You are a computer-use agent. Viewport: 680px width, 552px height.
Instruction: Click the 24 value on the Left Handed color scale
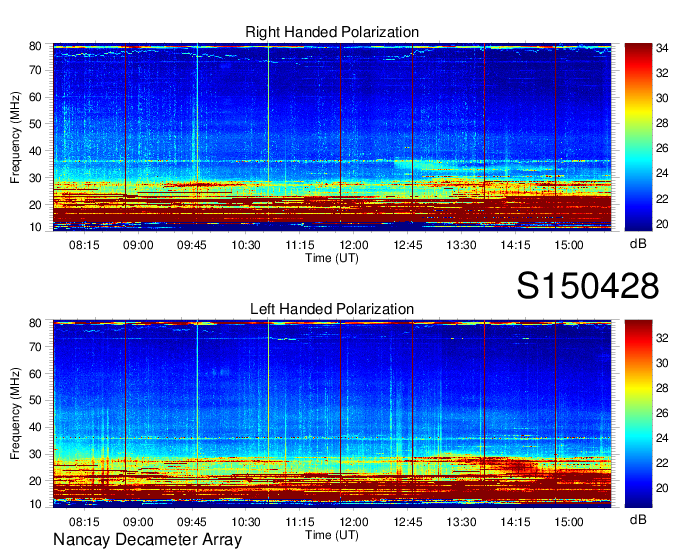pos(662,438)
